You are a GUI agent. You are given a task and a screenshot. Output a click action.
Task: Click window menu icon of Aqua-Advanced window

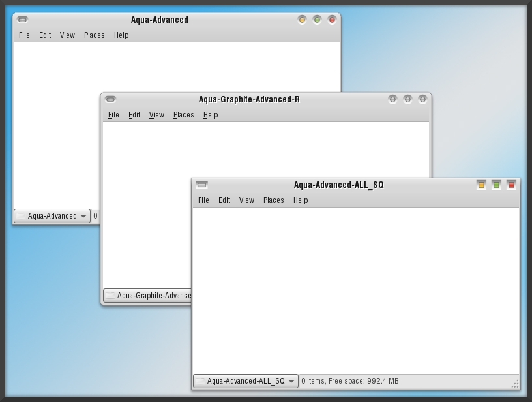(x=22, y=20)
